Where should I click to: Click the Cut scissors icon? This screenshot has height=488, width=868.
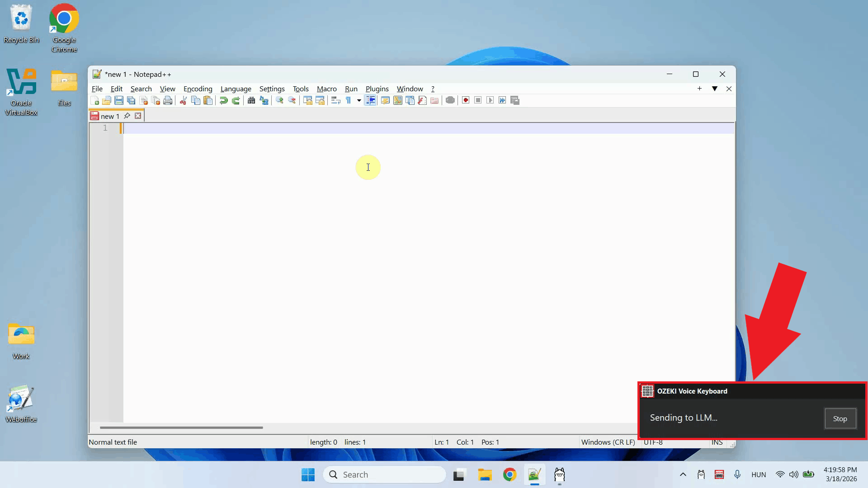click(x=183, y=100)
